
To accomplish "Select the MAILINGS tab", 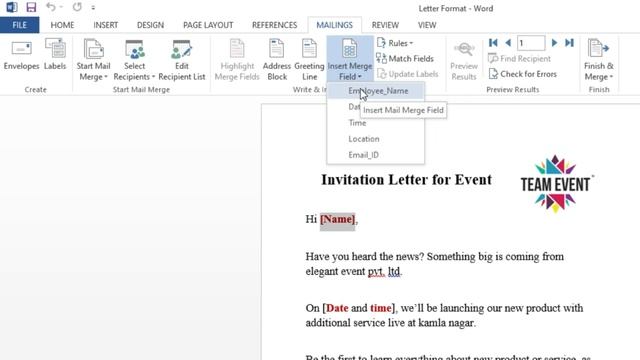I will point(334,25).
